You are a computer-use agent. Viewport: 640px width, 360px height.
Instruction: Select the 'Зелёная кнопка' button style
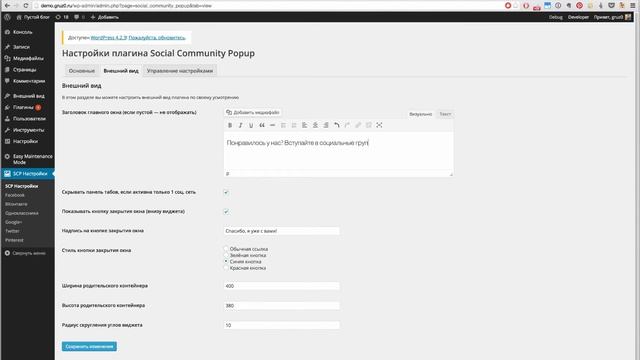(x=226, y=255)
